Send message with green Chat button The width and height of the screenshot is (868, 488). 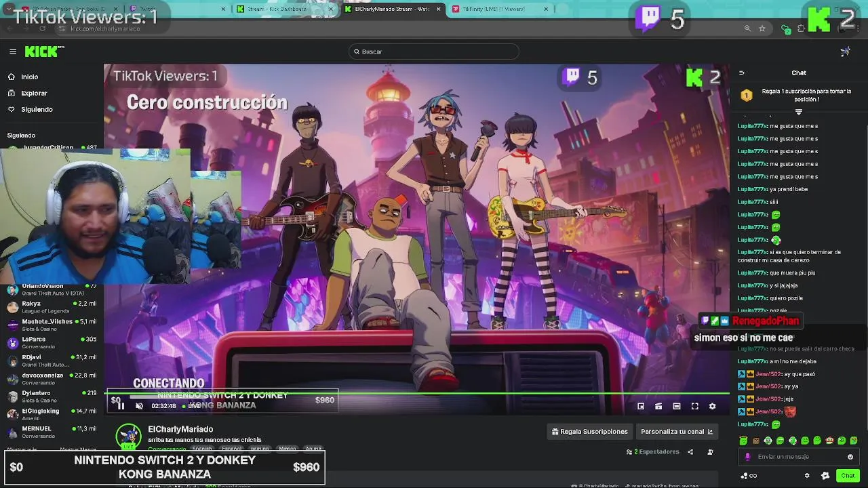click(848, 476)
